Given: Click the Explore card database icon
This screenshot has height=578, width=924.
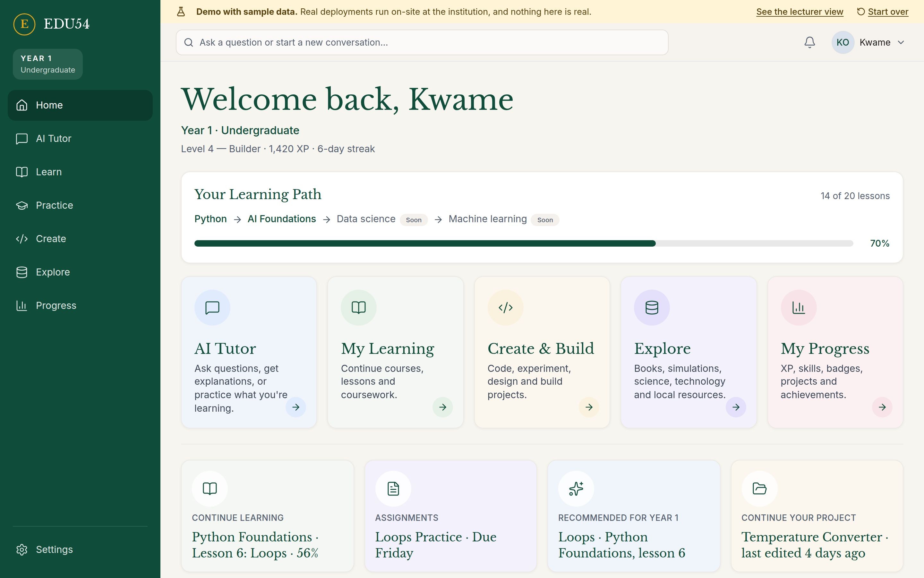Looking at the screenshot, I should (x=652, y=308).
